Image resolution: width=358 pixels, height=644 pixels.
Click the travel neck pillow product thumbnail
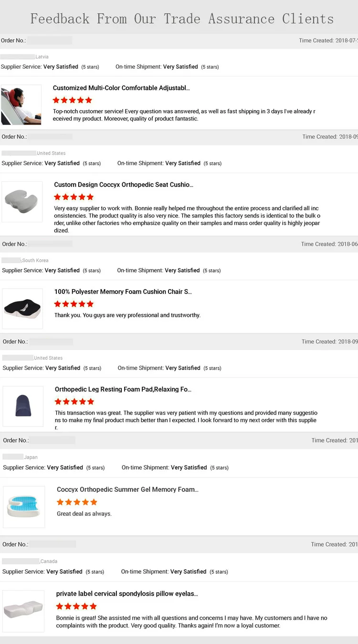tap(21, 105)
